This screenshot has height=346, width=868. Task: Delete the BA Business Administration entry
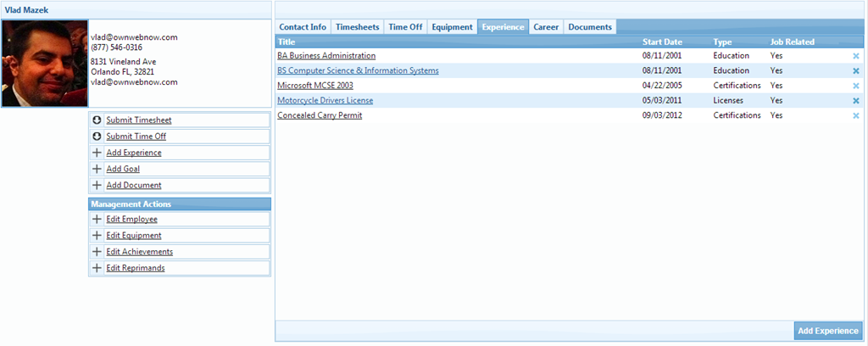855,56
